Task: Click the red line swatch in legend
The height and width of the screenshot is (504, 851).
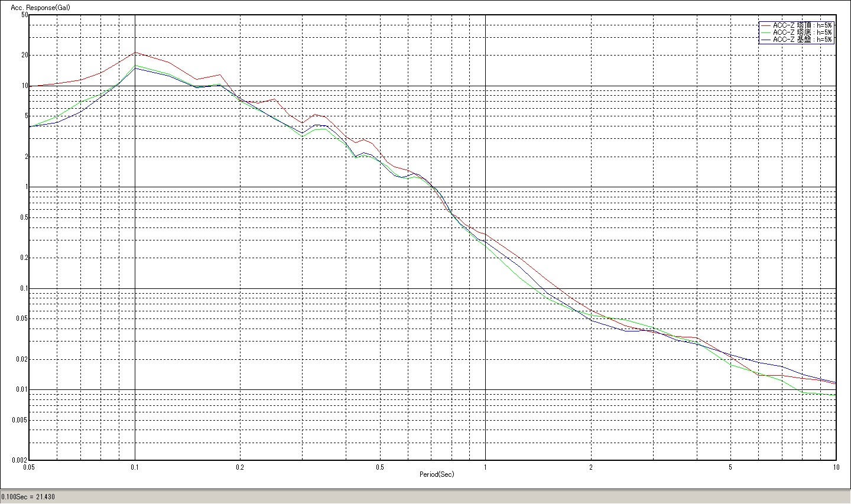Action: coord(766,25)
